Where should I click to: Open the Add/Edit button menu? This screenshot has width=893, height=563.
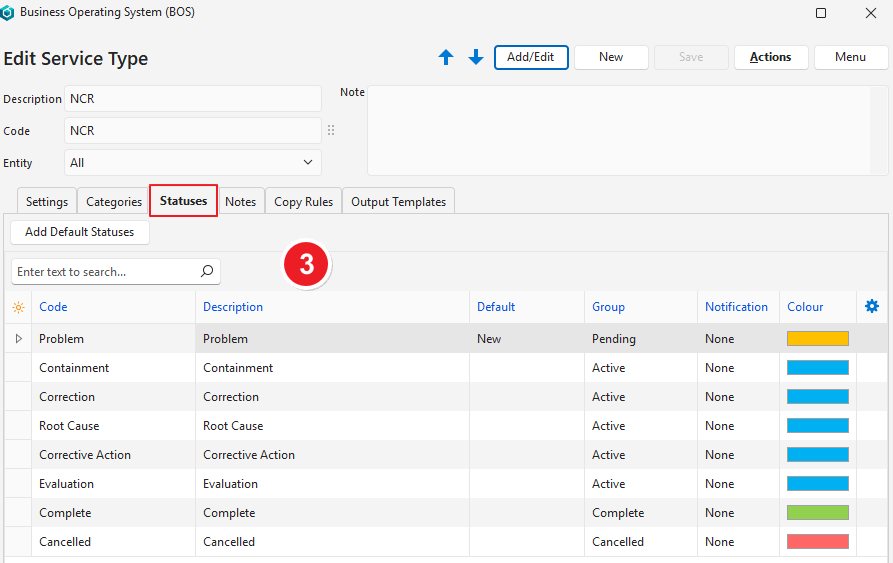(531, 57)
